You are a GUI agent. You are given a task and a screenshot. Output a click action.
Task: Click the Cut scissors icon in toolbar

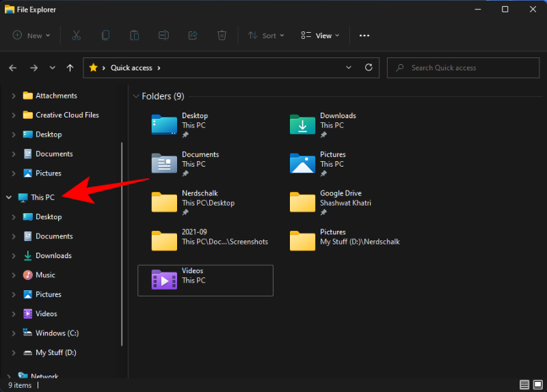[77, 36]
